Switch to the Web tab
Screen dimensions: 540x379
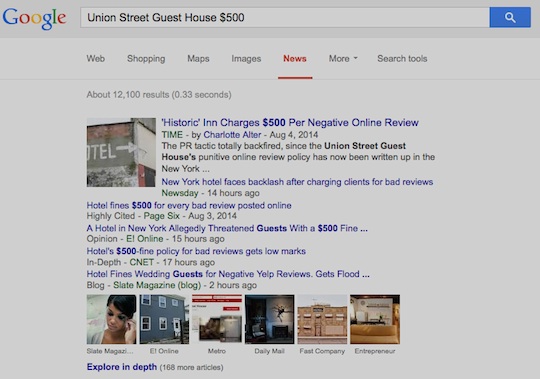click(96, 59)
